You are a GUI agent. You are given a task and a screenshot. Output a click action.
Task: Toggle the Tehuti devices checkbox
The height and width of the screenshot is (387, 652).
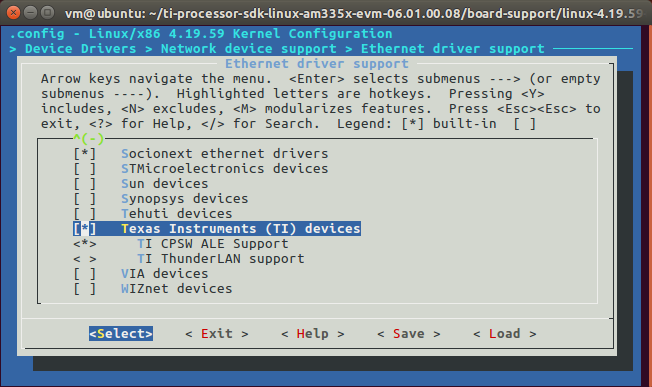[x=85, y=214]
